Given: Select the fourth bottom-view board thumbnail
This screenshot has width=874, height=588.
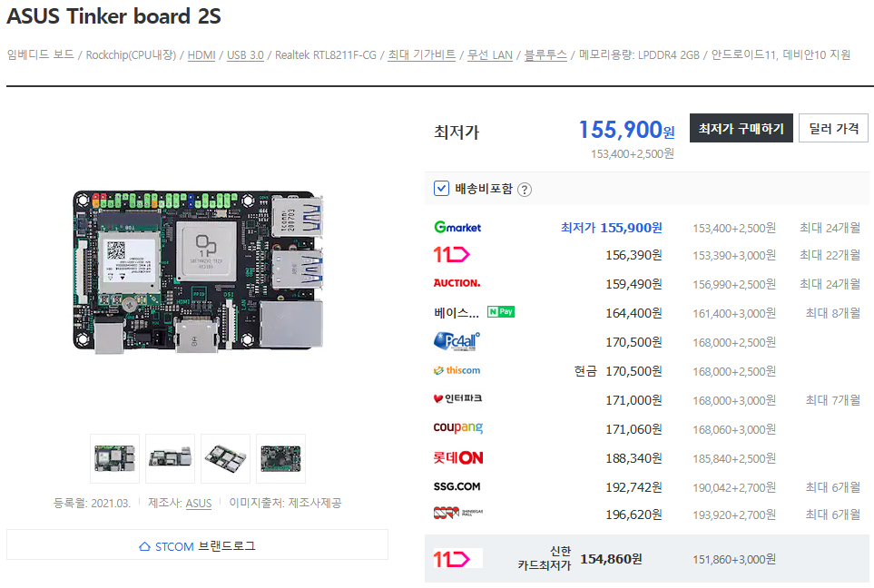Looking at the screenshot, I should [281, 459].
